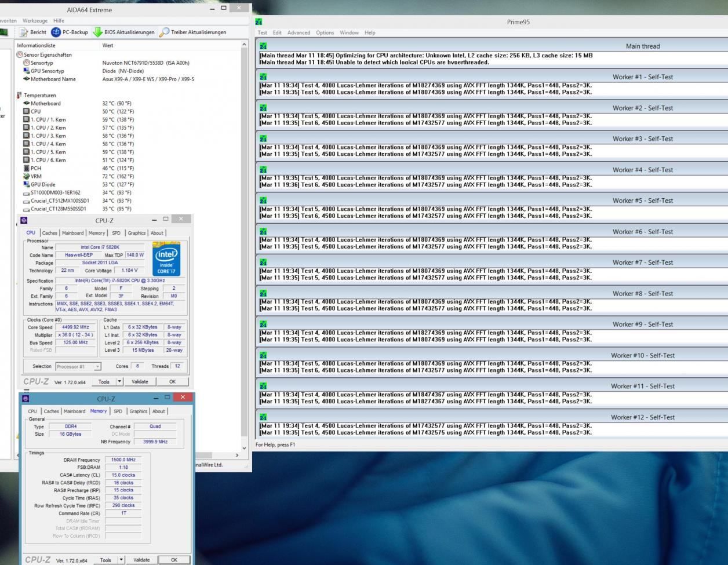This screenshot has height=565, width=728.
Task: Select the VRM temperature row in AIDA64
Action: click(36, 176)
